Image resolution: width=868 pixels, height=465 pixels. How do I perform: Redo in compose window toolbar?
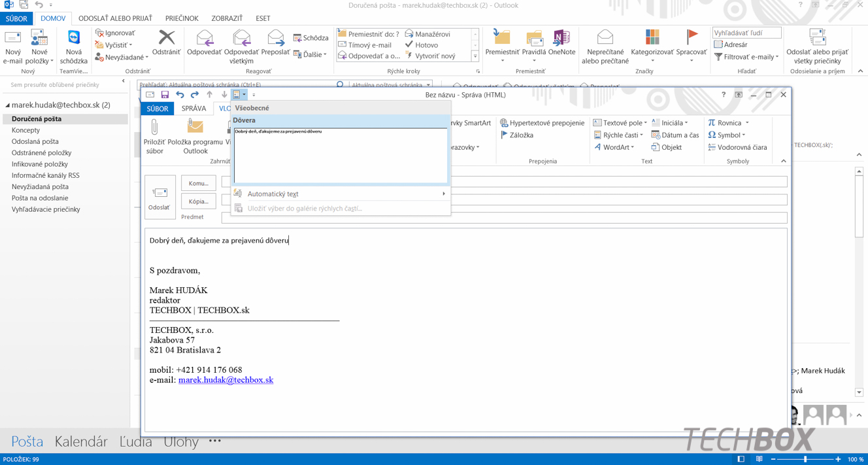coord(194,95)
